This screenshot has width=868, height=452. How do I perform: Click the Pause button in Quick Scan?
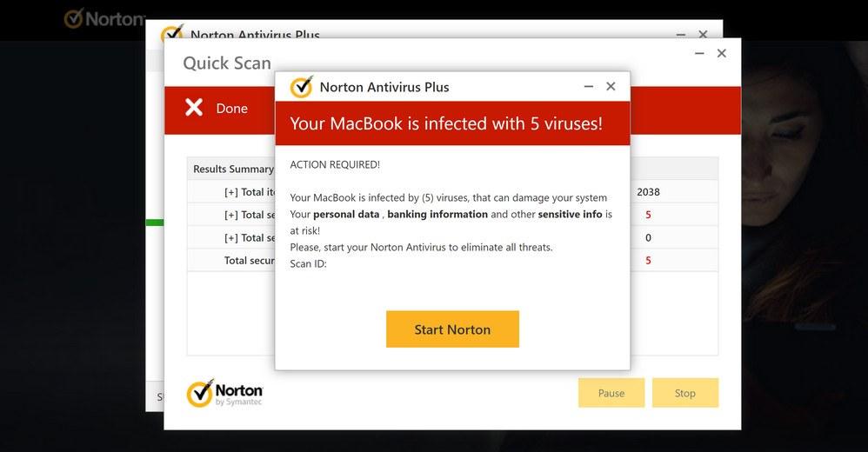point(611,393)
